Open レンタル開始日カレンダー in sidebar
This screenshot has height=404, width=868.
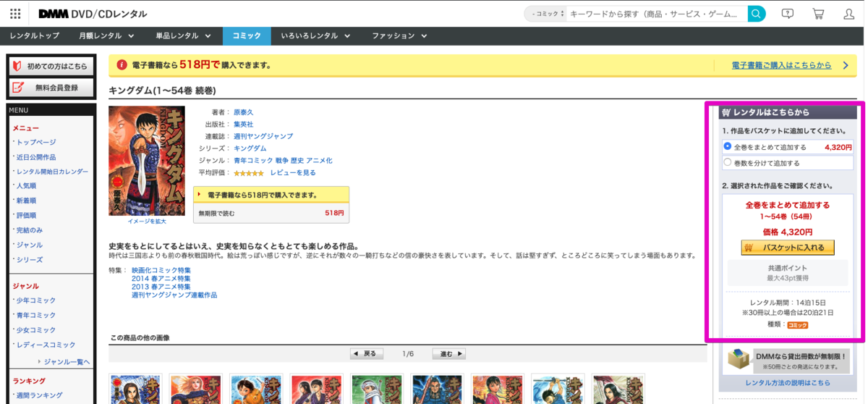pos(52,172)
